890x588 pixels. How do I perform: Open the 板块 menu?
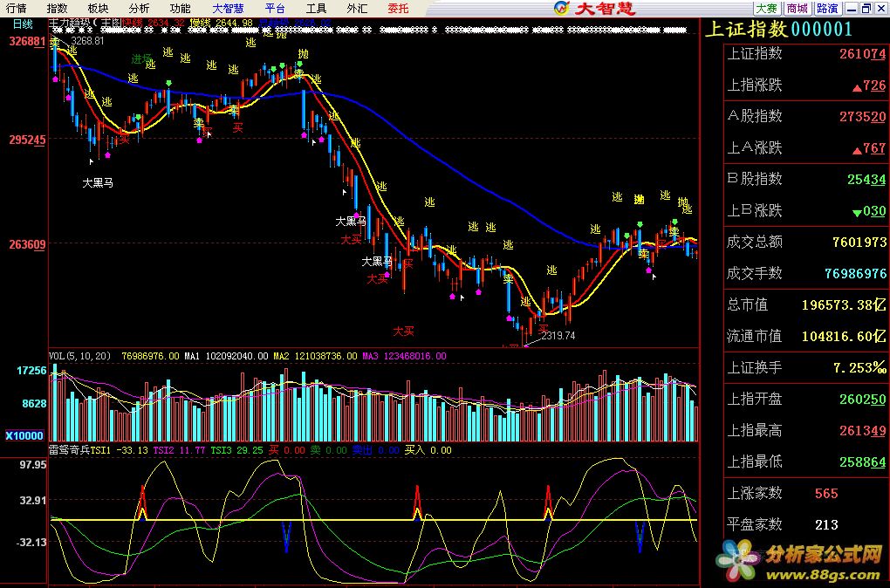point(98,9)
